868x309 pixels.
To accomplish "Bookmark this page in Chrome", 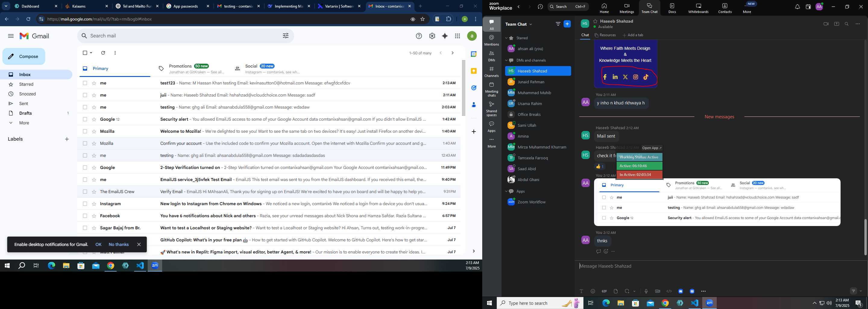I will coord(423,19).
